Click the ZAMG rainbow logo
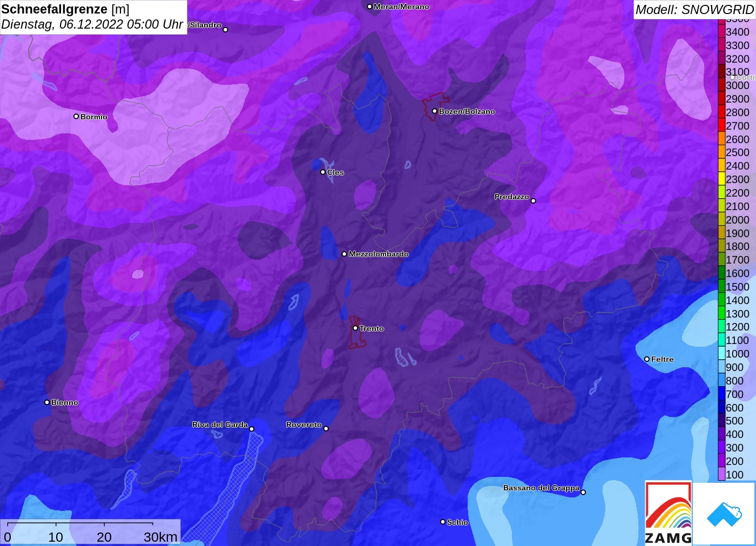This screenshot has height=546, width=756. pyautogui.click(x=669, y=513)
